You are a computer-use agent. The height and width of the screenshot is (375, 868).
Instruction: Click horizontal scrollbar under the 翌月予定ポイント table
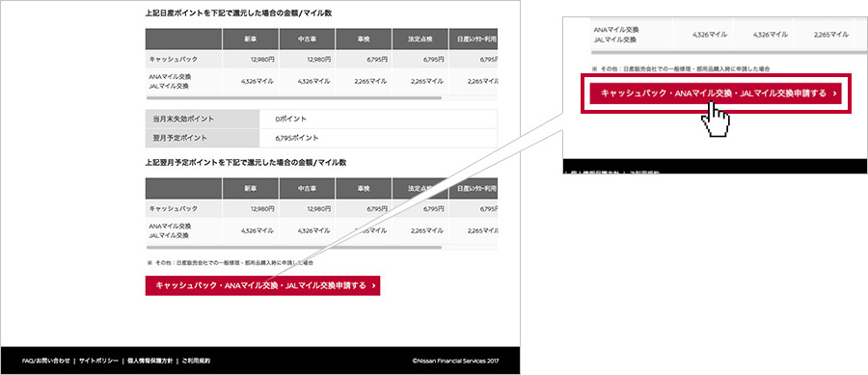point(294,247)
